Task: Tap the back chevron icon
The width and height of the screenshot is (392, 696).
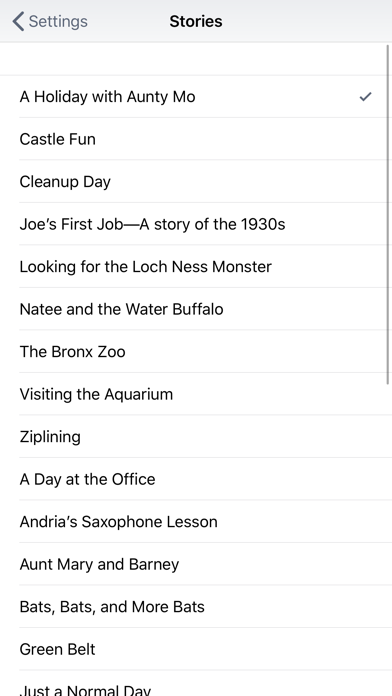Action: (18, 21)
